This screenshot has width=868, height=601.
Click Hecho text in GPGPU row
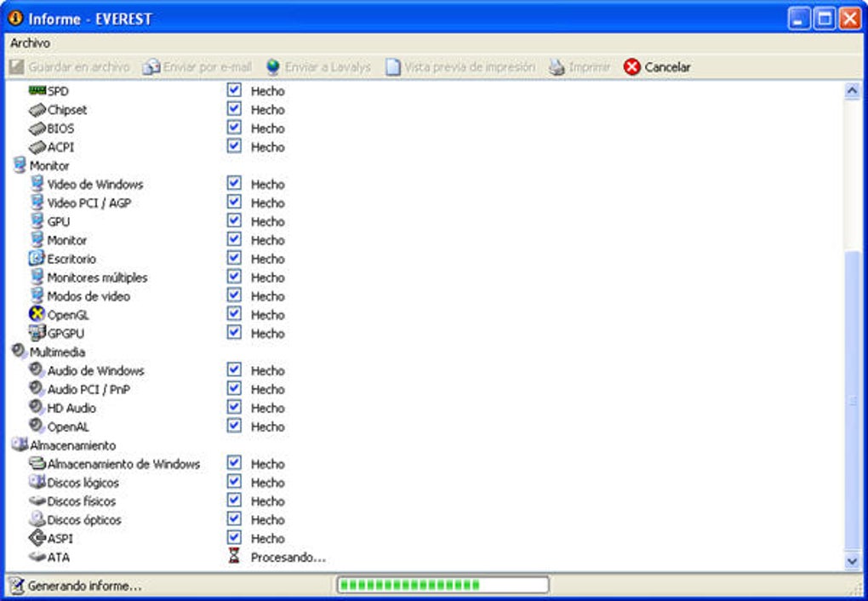[x=268, y=334]
